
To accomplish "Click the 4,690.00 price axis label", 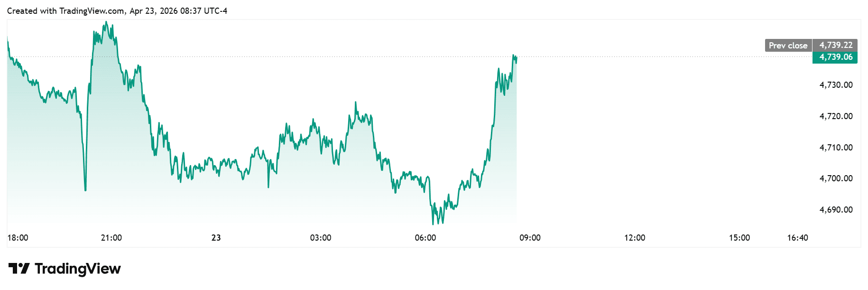I will point(836,210).
